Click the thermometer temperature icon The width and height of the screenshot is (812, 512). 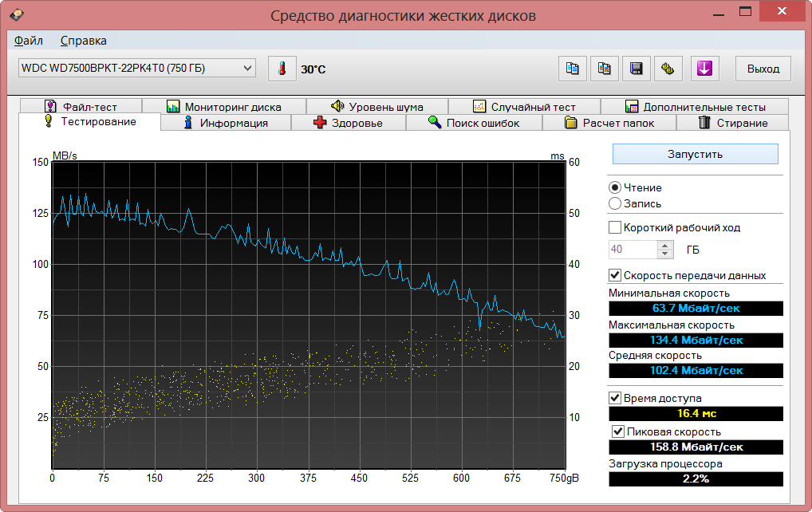coord(282,69)
